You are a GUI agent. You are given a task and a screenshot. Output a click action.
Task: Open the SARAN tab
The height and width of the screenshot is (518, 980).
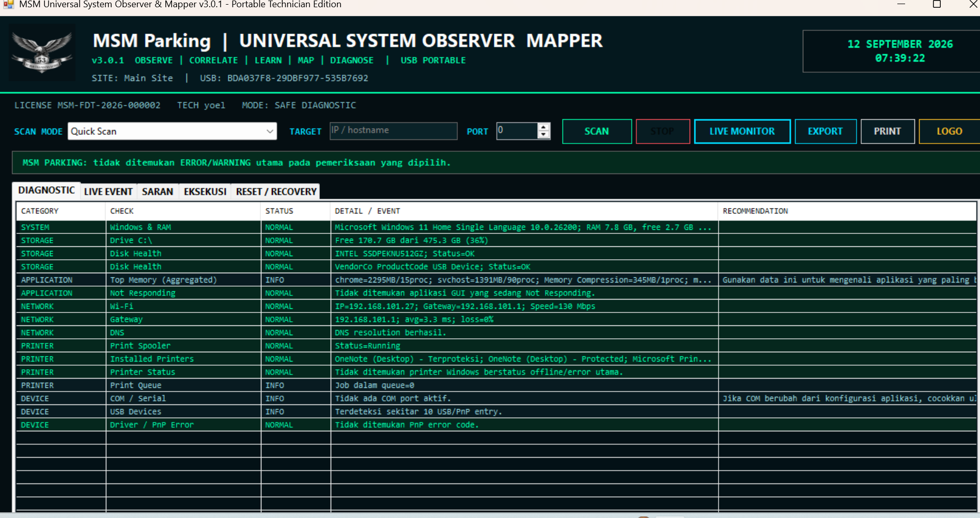pos(158,192)
